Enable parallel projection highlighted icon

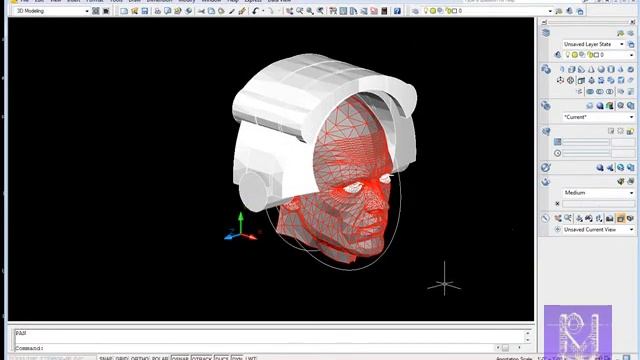620,219
